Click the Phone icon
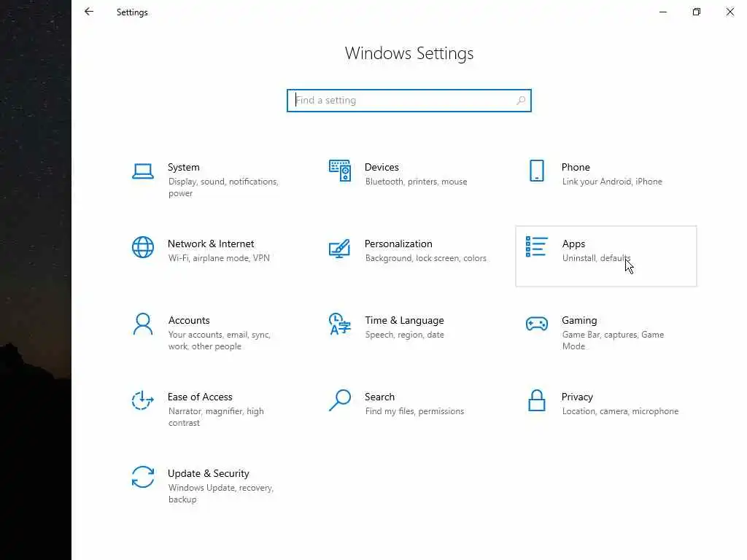The width and height of the screenshot is (747, 560). pos(537,171)
